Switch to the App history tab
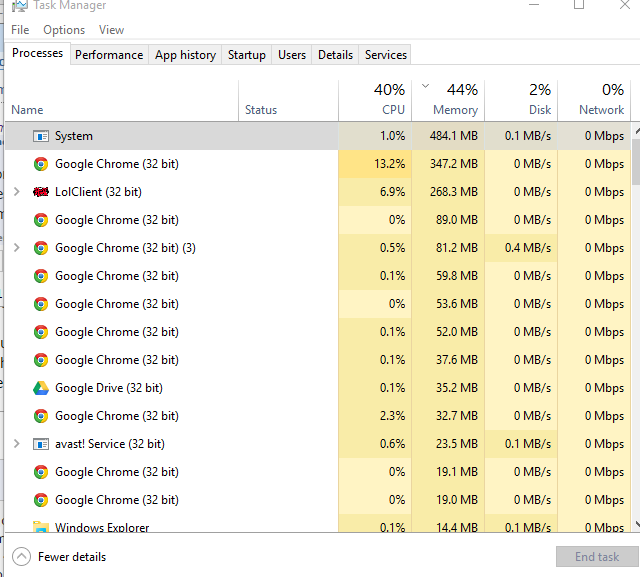The width and height of the screenshot is (640, 577). (x=185, y=55)
